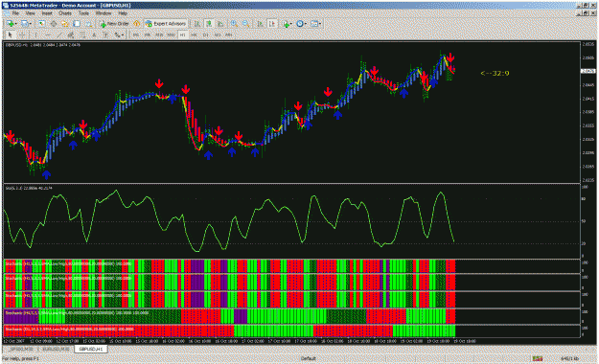Select the Arrows symbol tool
The image size is (599, 364).
coord(117,34)
